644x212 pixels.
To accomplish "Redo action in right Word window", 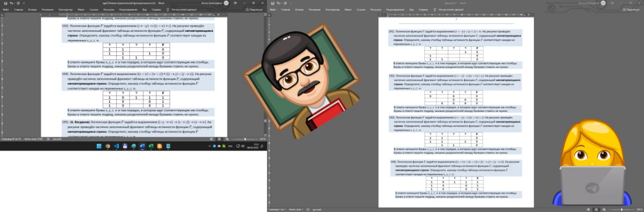I will 285,3.
